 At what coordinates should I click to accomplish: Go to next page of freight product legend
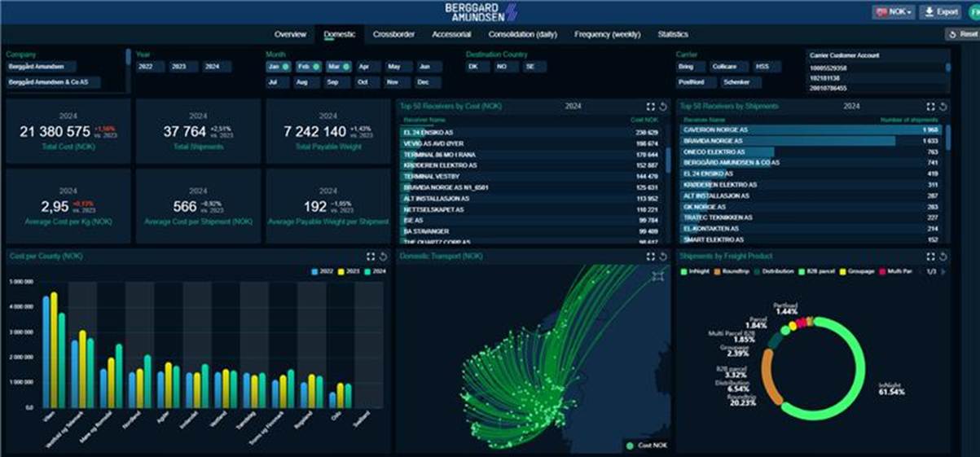click(944, 271)
